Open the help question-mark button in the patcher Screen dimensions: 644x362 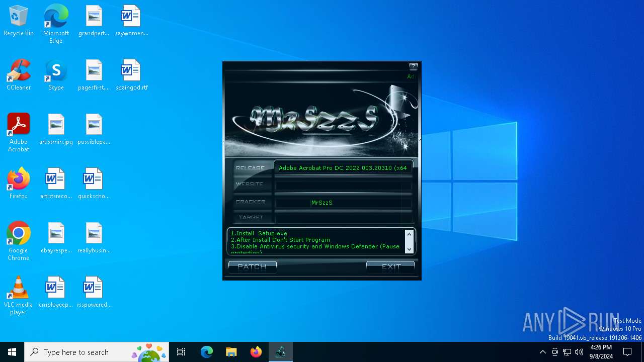pyautogui.click(x=413, y=66)
